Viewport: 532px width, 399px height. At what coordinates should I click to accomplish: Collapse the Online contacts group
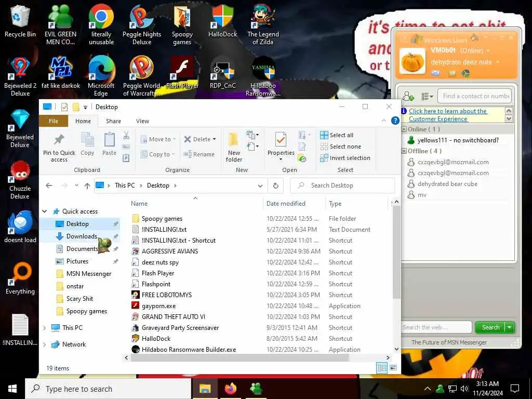(x=404, y=129)
